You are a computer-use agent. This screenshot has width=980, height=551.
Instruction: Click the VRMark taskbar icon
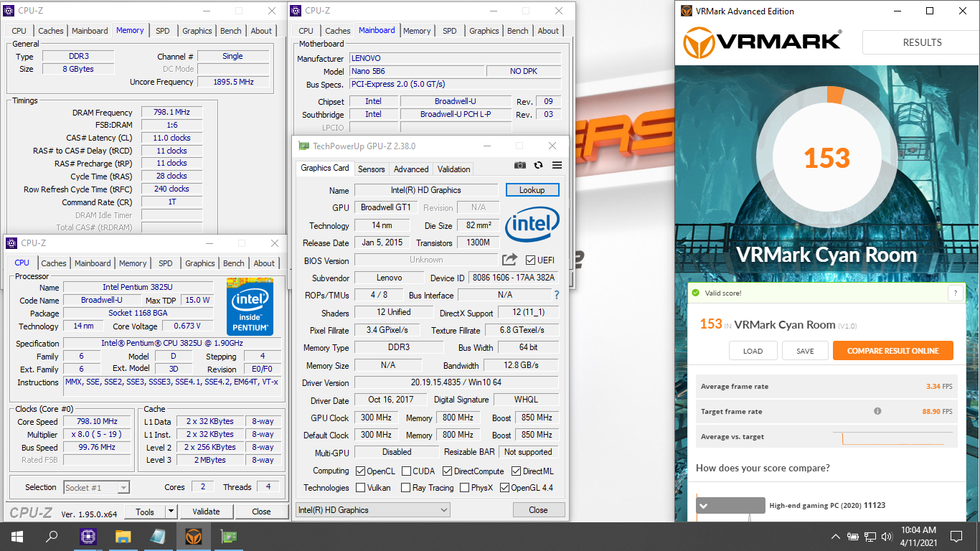[194, 536]
